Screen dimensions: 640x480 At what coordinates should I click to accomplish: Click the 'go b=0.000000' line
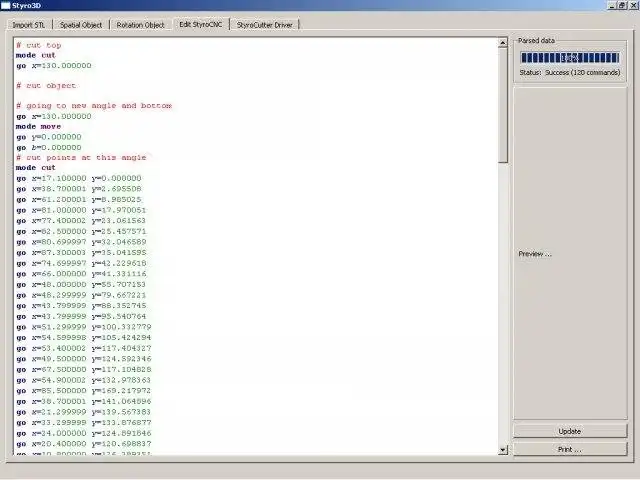click(49, 147)
